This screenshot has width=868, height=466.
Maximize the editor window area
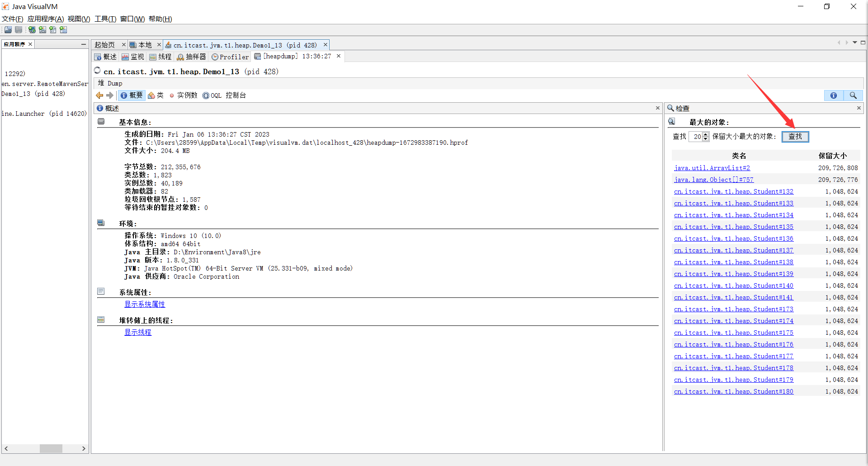tap(863, 43)
